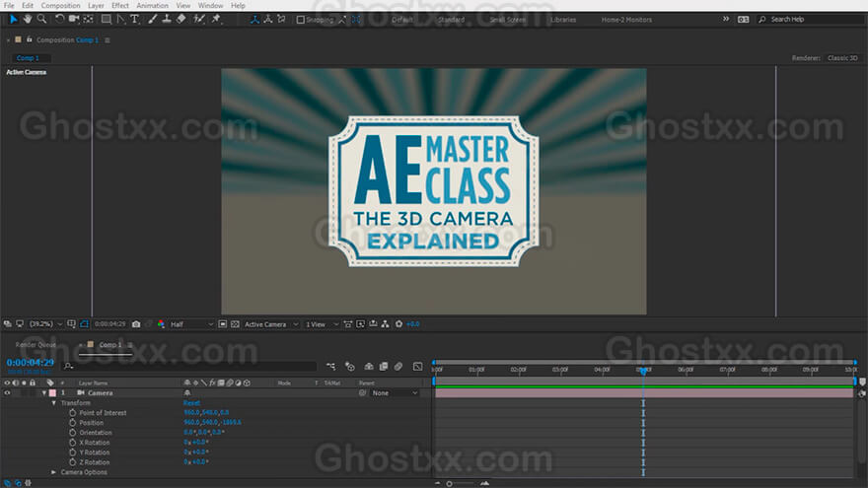868x488 pixels.
Task: Select the Pen tool
Action: tap(120, 20)
